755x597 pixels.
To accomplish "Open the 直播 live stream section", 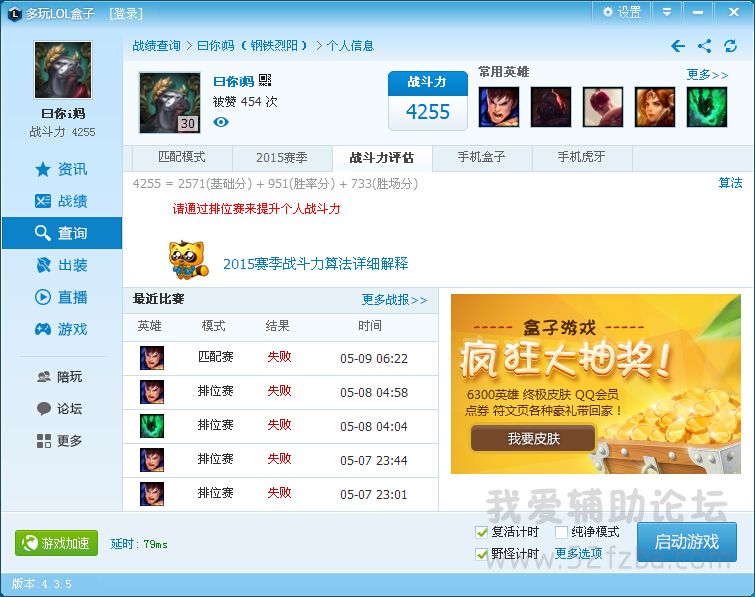I will click(61, 297).
